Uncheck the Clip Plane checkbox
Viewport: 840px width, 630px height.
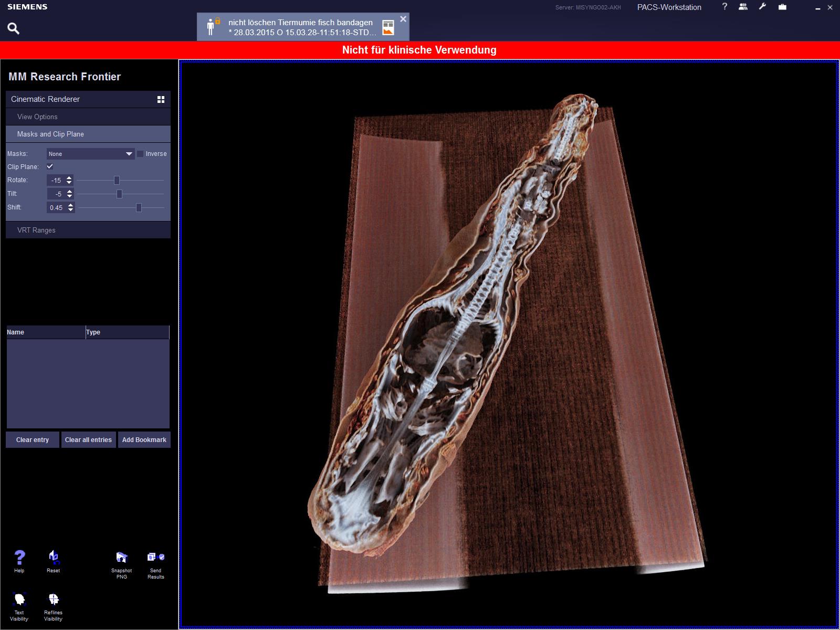(x=50, y=166)
